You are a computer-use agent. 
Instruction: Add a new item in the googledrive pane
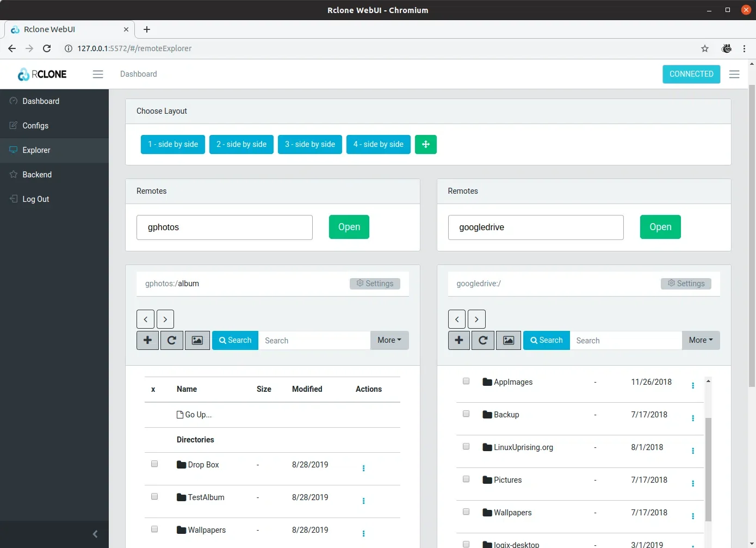click(x=458, y=340)
